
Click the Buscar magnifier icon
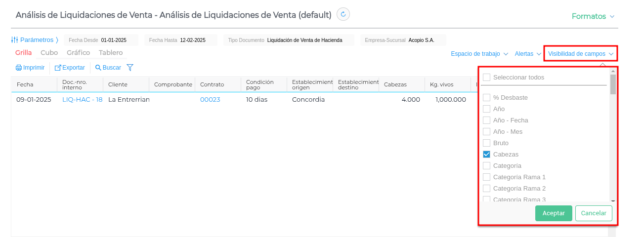(x=98, y=68)
